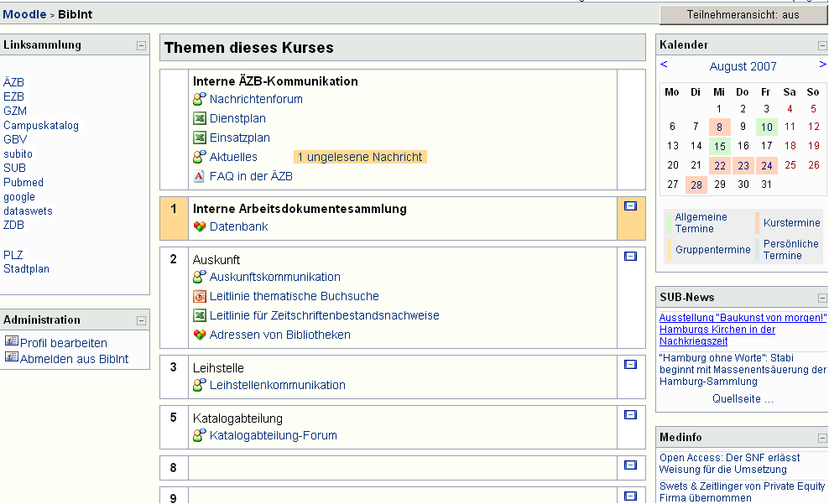Show only topic 1 Interne Arbeitsdokumentesammlung
The image size is (829, 504).
pyautogui.click(x=631, y=205)
